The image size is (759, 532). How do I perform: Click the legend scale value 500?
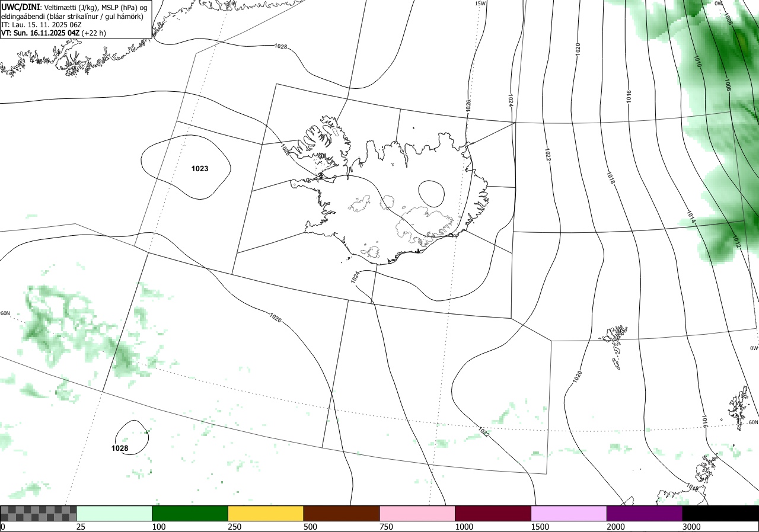310,527
